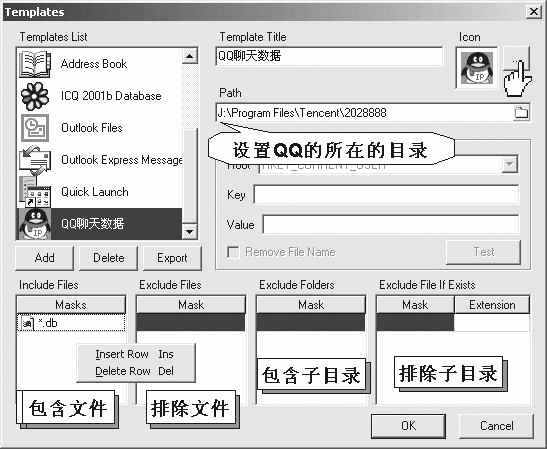Click the Mask header under Exclude Folders

pos(311,305)
